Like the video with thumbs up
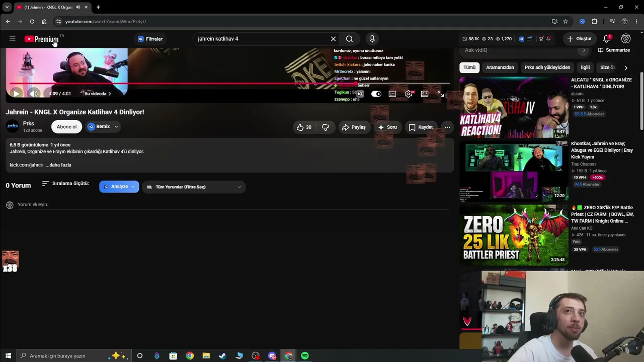 [304, 127]
